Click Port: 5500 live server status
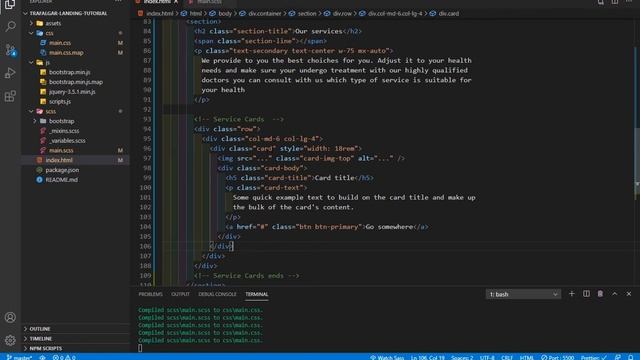This screenshot has width=640, height=360. [558, 358]
